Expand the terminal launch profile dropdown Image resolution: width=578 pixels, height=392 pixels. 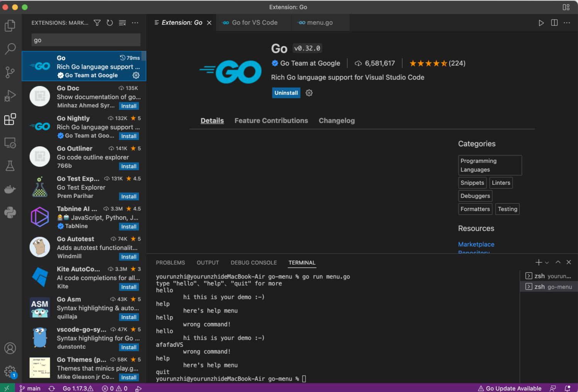click(x=547, y=263)
